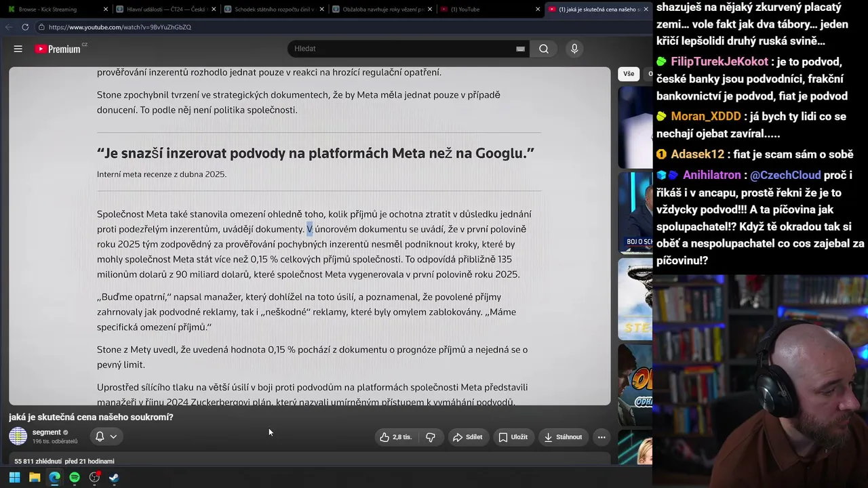
Task: Expand the description at '55 811 zhlédnutí'
Action: [64, 462]
